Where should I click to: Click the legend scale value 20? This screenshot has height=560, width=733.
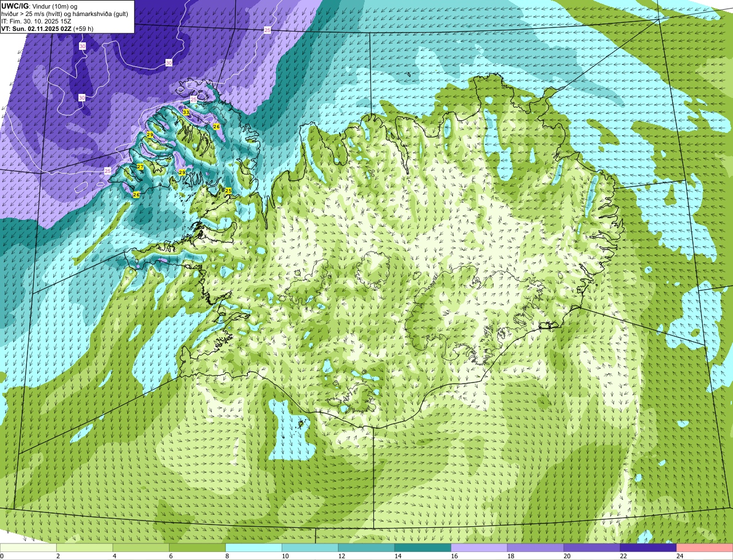(566, 556)
